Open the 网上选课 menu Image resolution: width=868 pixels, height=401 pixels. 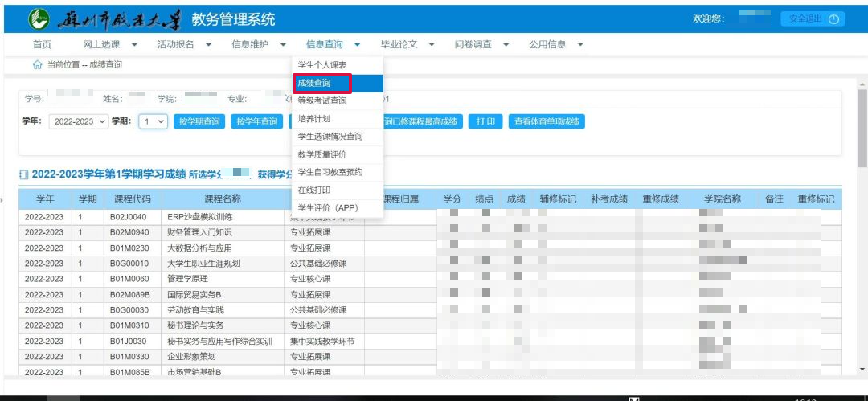(x=101, y=45)
